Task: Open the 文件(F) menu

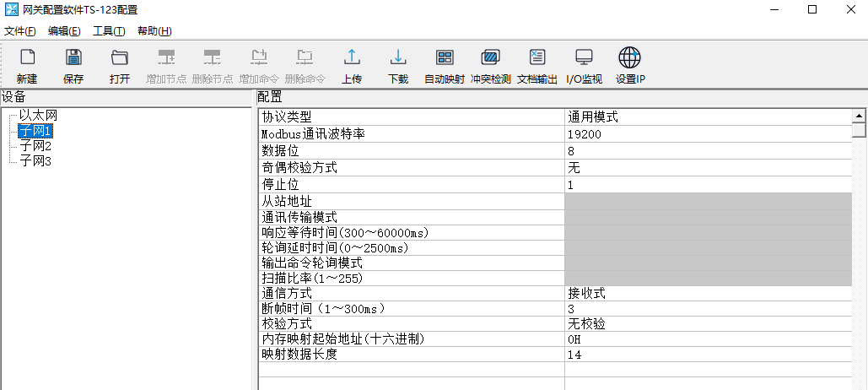Action: click(20, 31)
